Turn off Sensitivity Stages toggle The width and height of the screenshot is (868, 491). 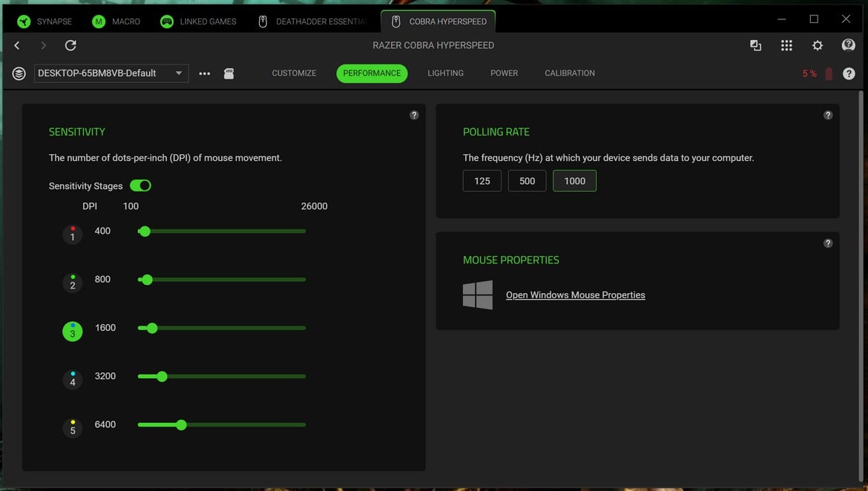pos(140,186)
